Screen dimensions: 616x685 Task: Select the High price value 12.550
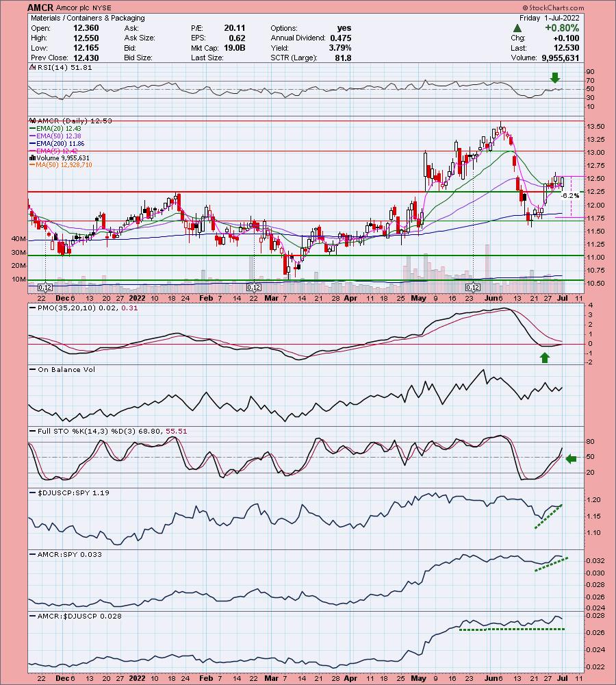coord(86,38)
